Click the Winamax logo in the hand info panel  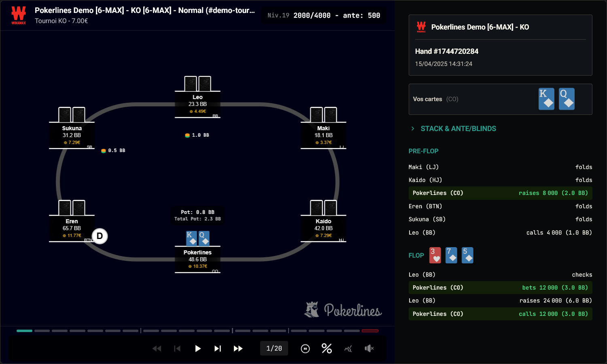pyautogui.click(x=421, y=27)
